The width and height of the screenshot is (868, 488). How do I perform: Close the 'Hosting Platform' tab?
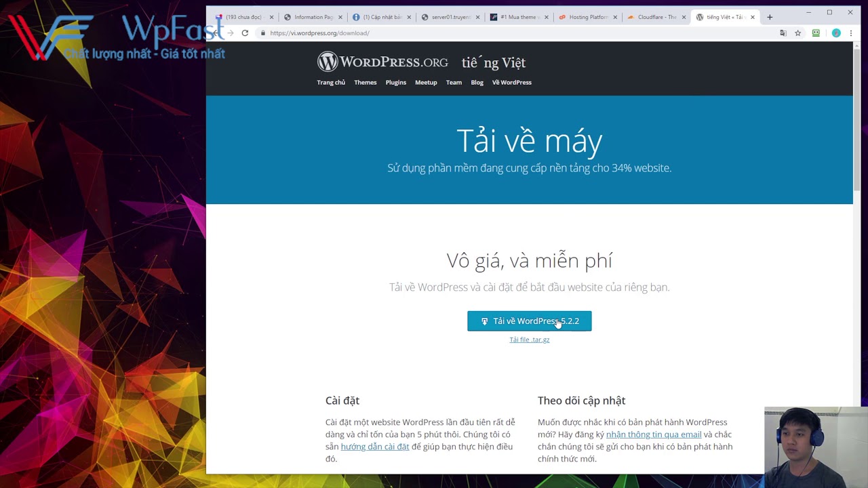(x=615, y=17)
